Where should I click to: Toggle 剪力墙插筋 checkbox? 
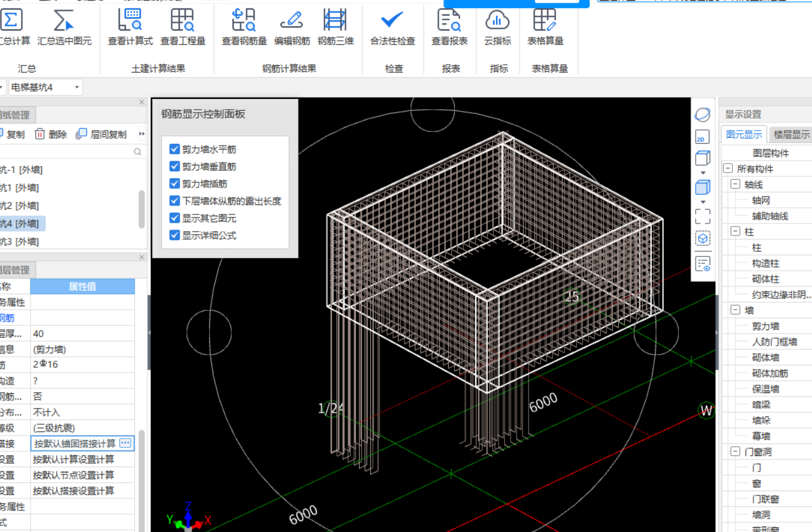175,183
